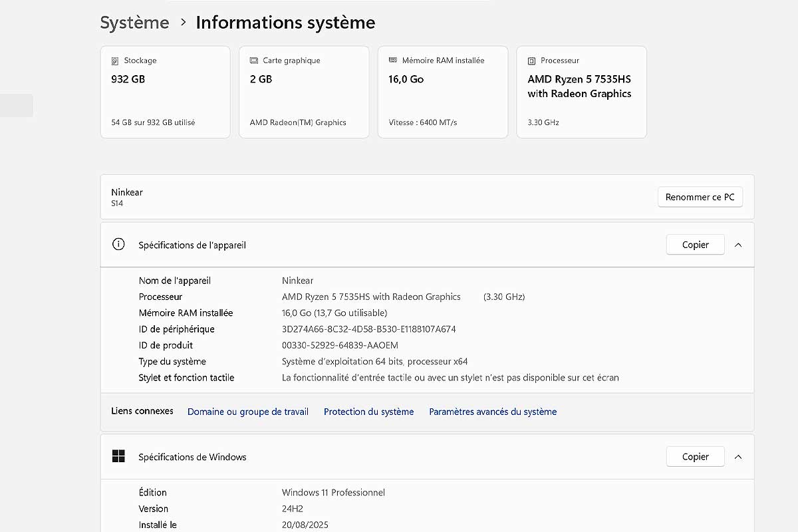Open the Mémoire RAM installée card
Image resolution: width=798 pixels, height=532 pixels.
click(443, 92)
